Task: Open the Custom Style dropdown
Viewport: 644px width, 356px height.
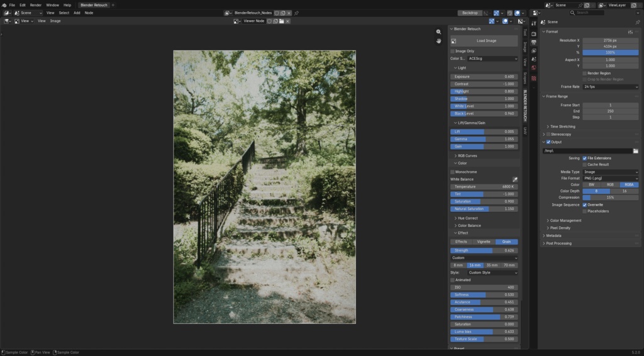Action: pos(492,272)
